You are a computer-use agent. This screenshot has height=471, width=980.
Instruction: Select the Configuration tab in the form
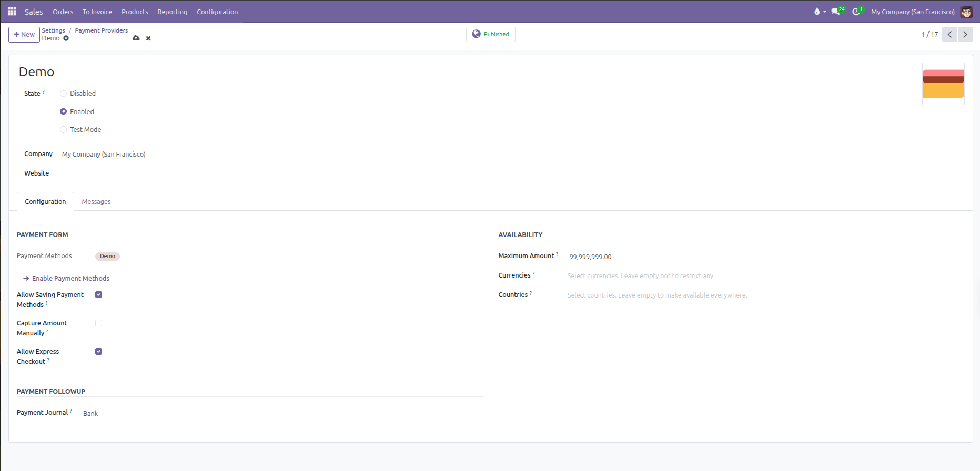pyautogui.click(x=45, y=202)
